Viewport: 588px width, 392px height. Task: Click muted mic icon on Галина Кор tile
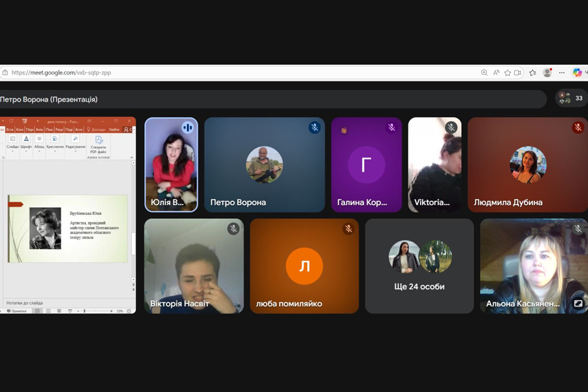tap(391, 127)
